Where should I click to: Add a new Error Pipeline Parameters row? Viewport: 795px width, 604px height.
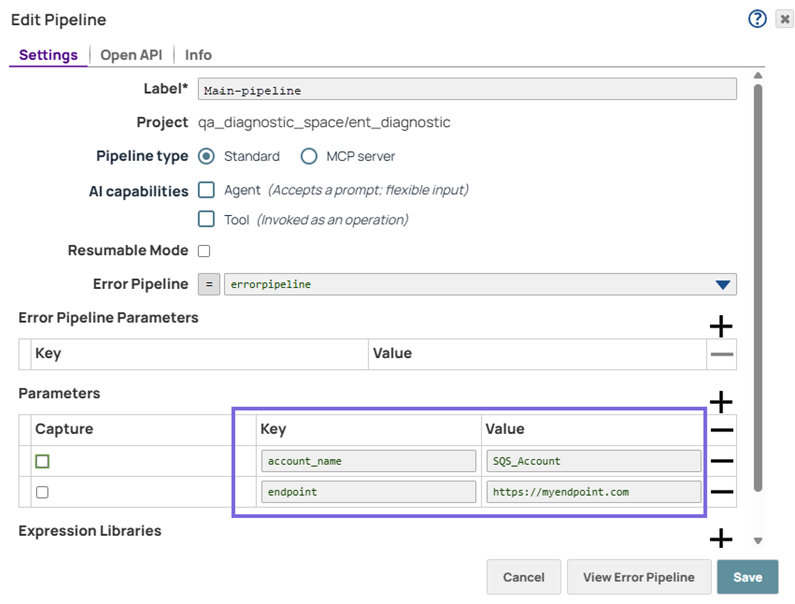click(x=720, y=326)
